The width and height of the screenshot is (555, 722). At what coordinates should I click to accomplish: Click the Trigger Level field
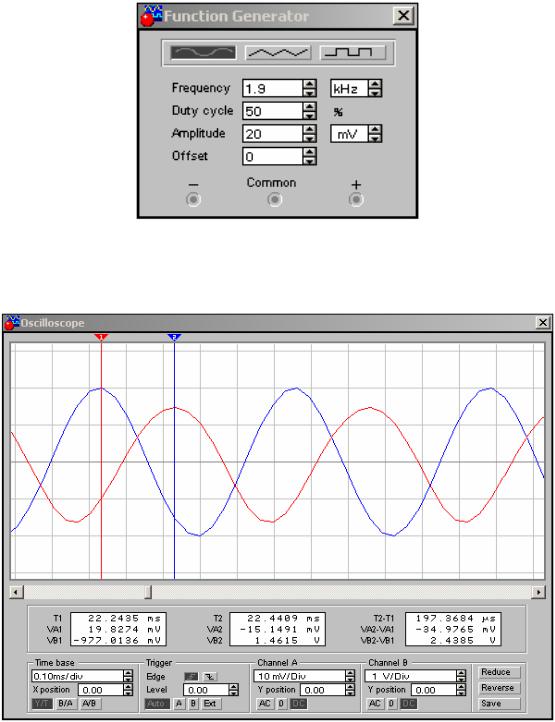206,690
